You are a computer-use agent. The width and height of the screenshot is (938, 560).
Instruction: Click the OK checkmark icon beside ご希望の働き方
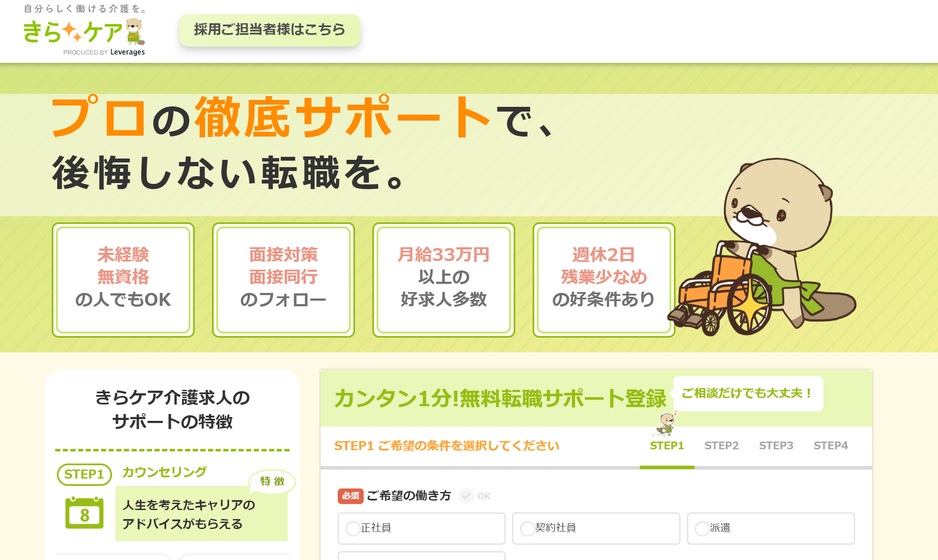click(x=466, y=496)
